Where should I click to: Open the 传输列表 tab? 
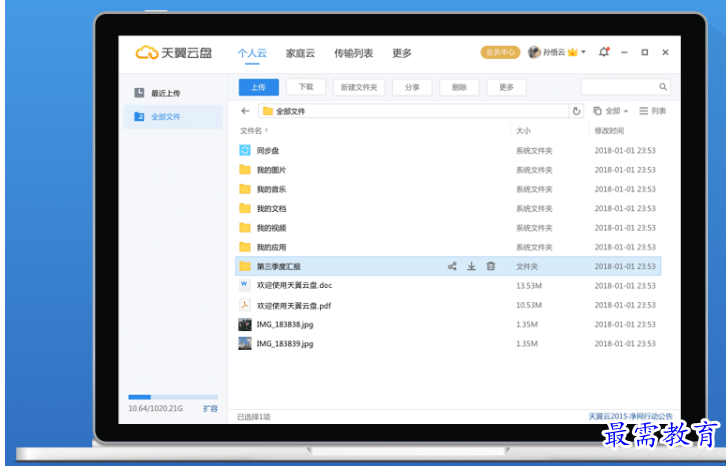pos(353,53)
